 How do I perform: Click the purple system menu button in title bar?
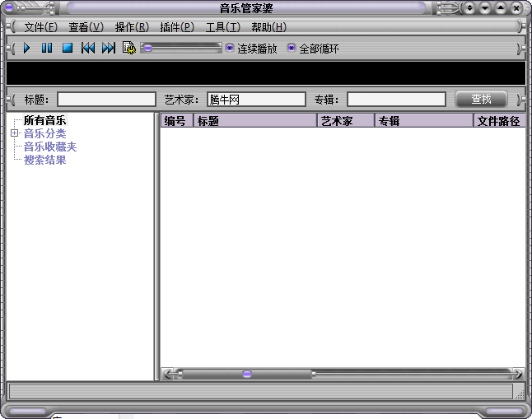[9, 7]
